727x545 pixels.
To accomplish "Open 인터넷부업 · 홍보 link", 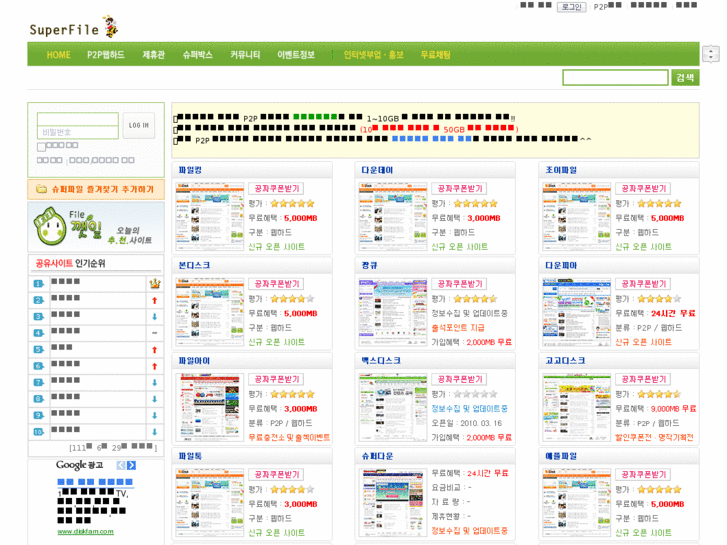I will (373, 55).
